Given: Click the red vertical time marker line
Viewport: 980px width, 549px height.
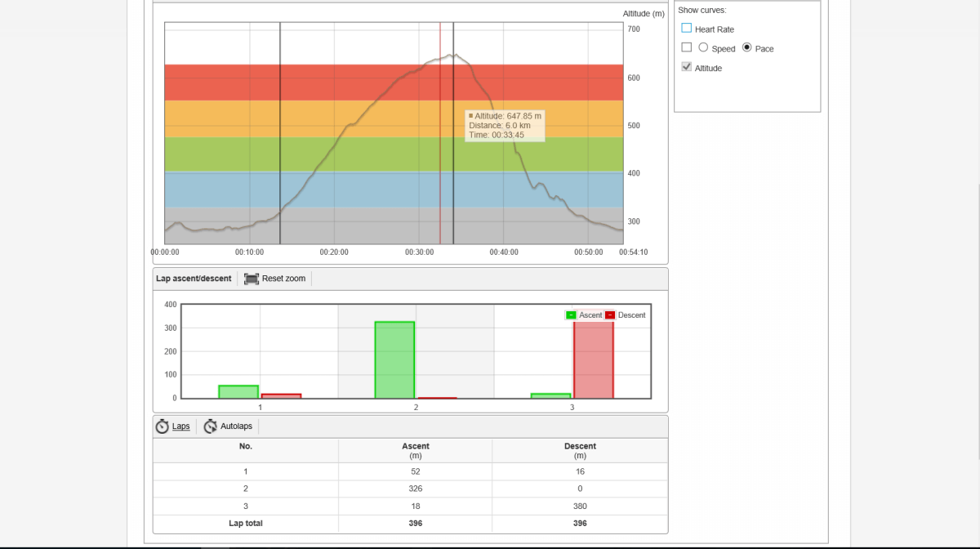Looking at the screenshot, I should tap(440, 133).
